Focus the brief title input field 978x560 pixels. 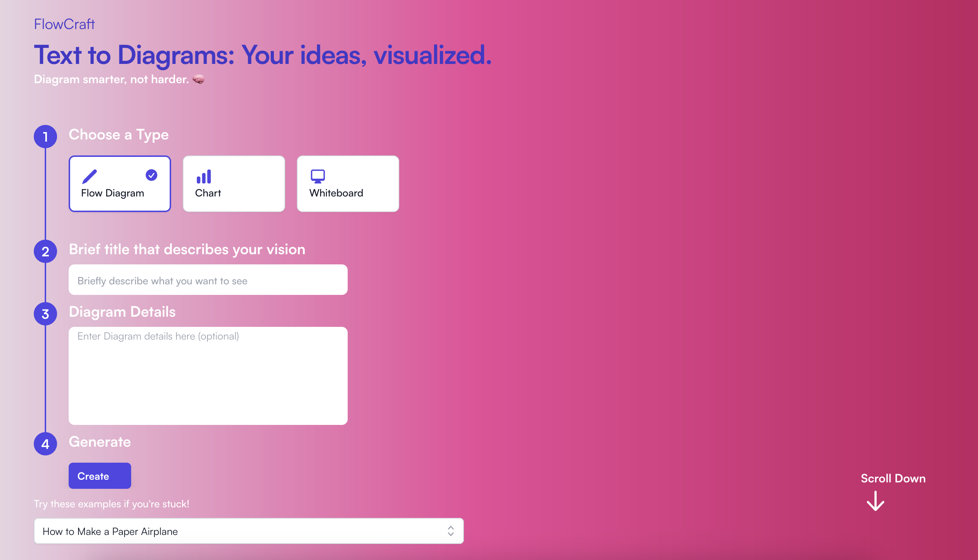tap(208, 280)
